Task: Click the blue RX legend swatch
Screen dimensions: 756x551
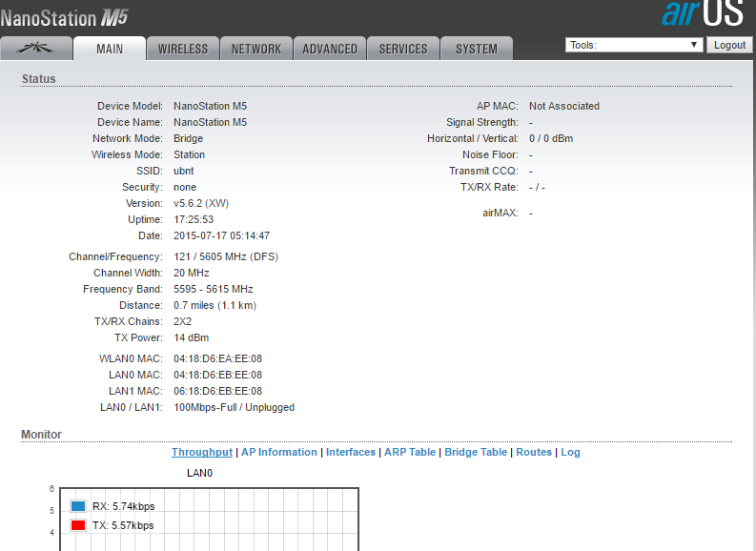Action: coord(78,506)
